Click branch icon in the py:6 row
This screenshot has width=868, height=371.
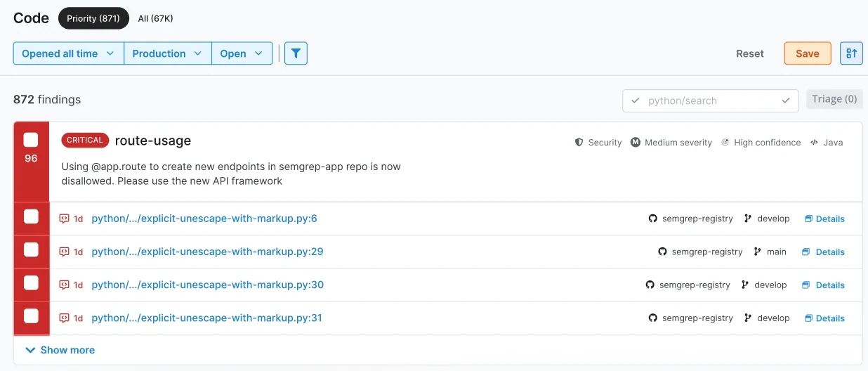[x=748, y=219]
